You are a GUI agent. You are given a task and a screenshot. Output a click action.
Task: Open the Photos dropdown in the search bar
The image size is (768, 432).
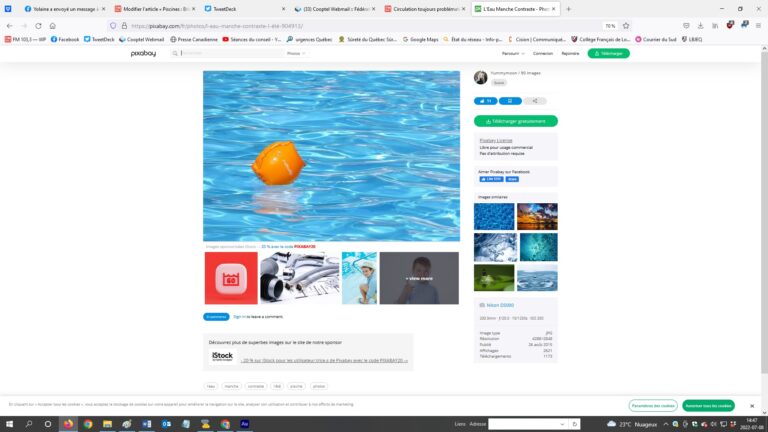[295, 53]
